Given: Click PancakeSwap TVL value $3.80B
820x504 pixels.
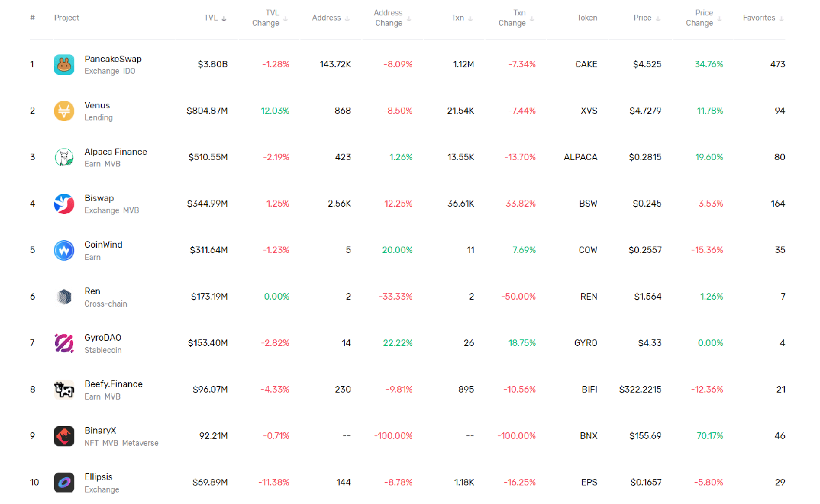Looking at the screenshot, I should pyautogui.click(x=213, y=64).
